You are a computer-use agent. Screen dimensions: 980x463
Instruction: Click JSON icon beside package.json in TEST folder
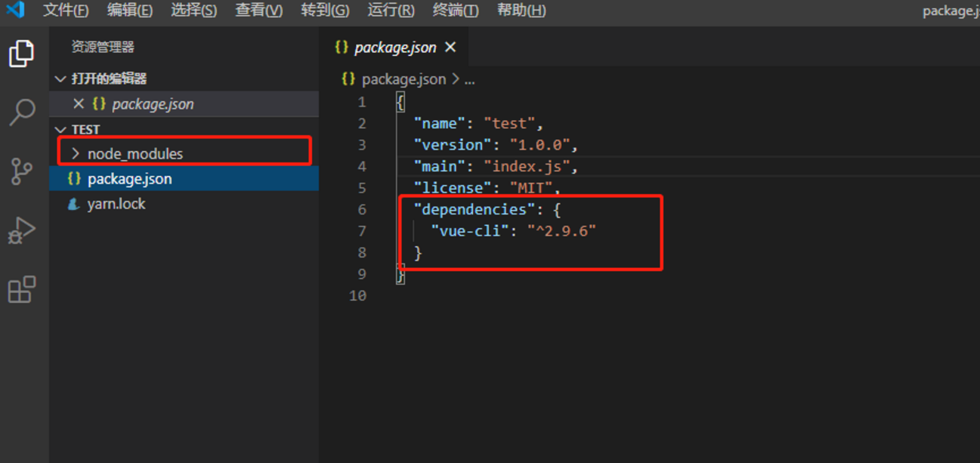(74, 179)
